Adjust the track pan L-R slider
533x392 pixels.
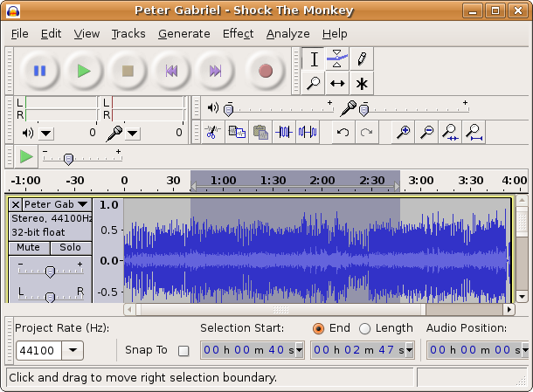[x=50, y=298]
